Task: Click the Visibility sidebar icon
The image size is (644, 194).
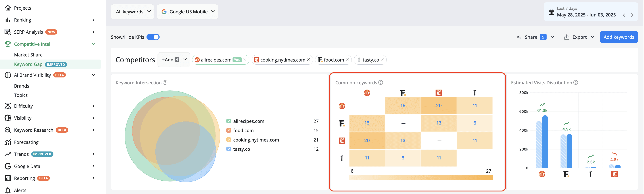Action: click(8, 118)
